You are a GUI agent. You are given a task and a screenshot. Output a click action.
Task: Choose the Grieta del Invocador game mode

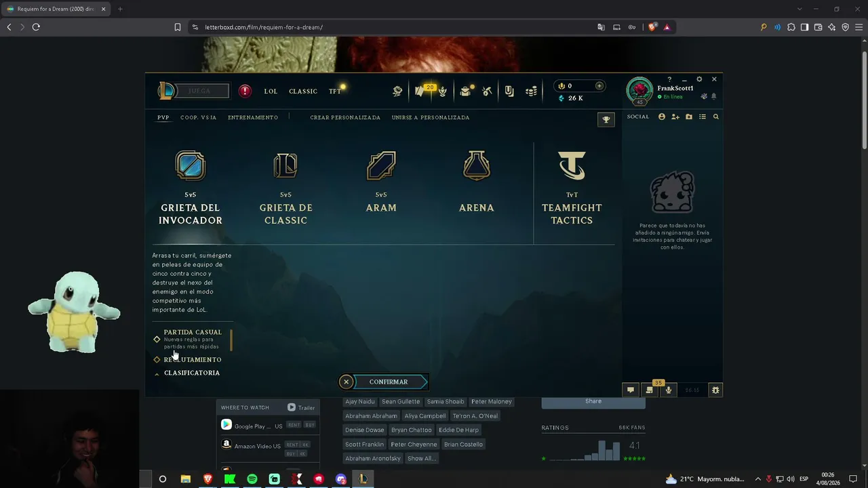191,188
